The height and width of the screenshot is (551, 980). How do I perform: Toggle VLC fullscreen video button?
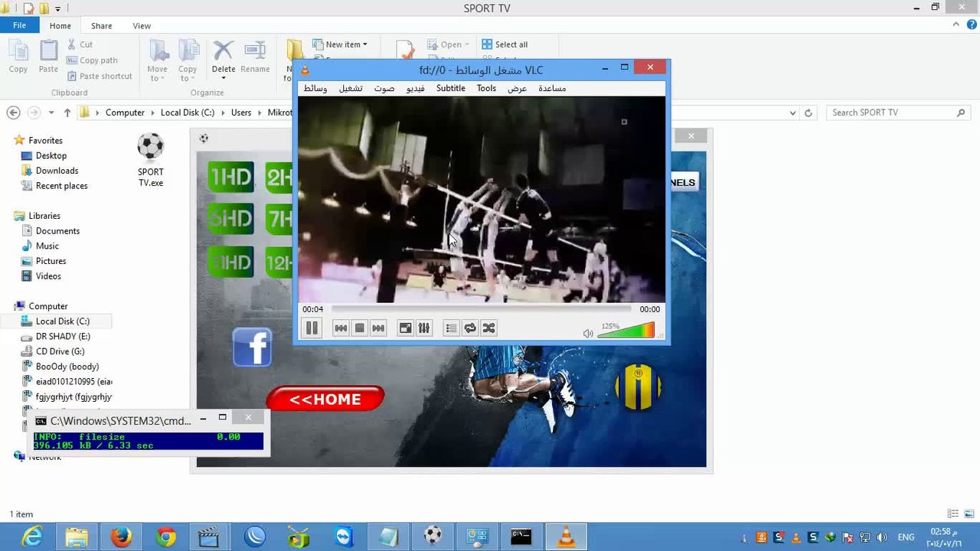pyautogui.click(x=406, y=328)
